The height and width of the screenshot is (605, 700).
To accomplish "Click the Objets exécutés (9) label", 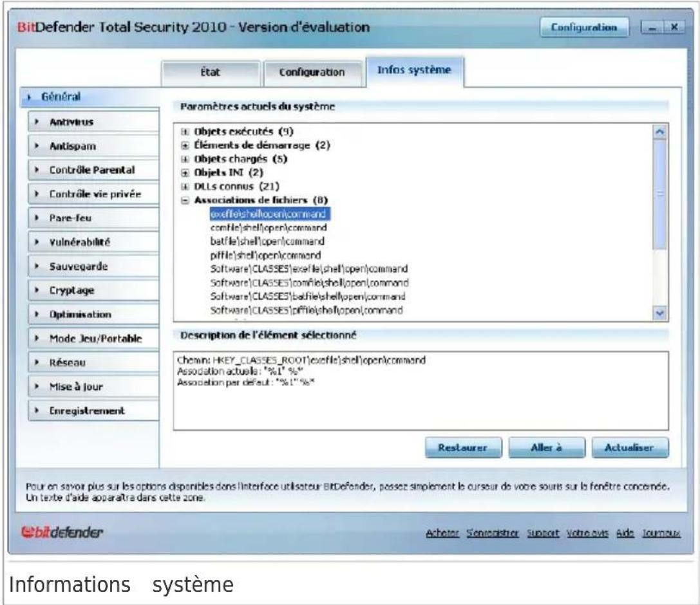I will tap(243, 131).
